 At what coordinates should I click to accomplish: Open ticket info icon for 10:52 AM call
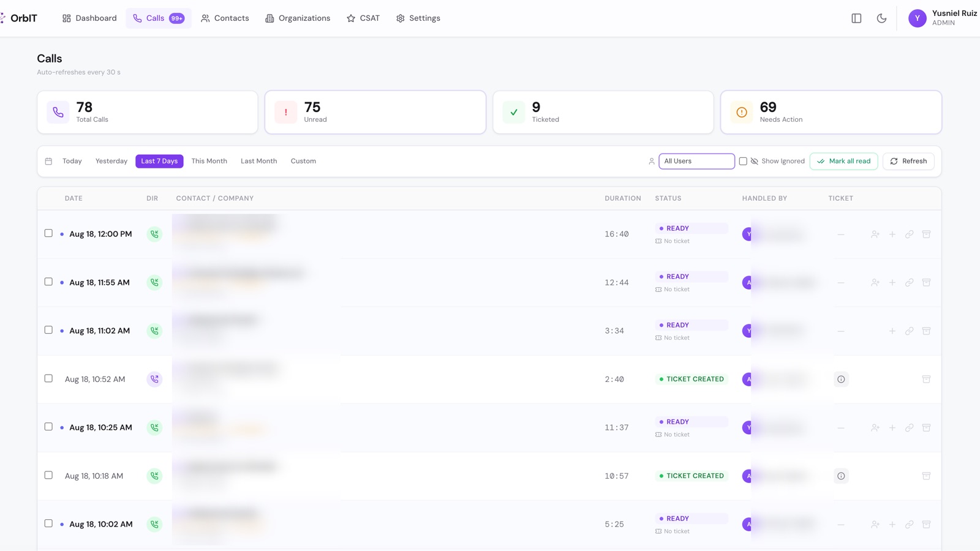tap(841, 379)
